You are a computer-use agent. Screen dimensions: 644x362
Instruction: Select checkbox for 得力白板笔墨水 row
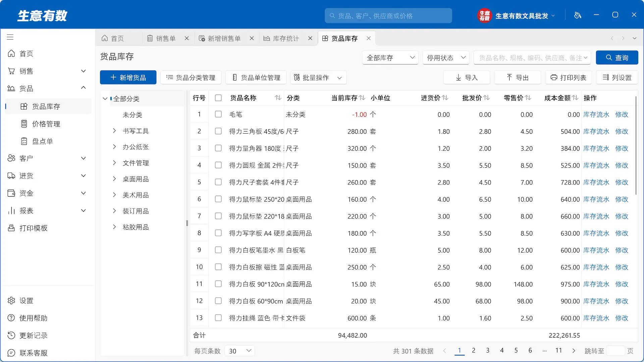(218, 250)
